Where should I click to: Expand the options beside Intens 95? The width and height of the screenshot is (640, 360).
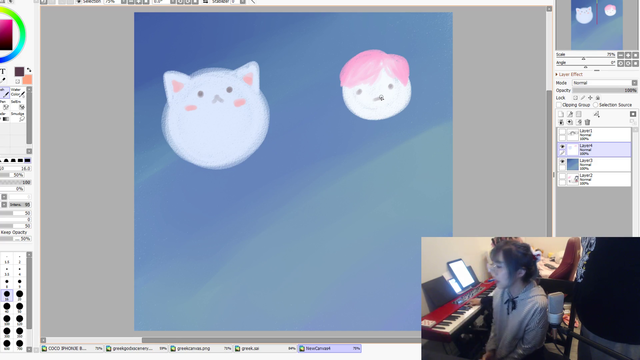pos(4,204)
